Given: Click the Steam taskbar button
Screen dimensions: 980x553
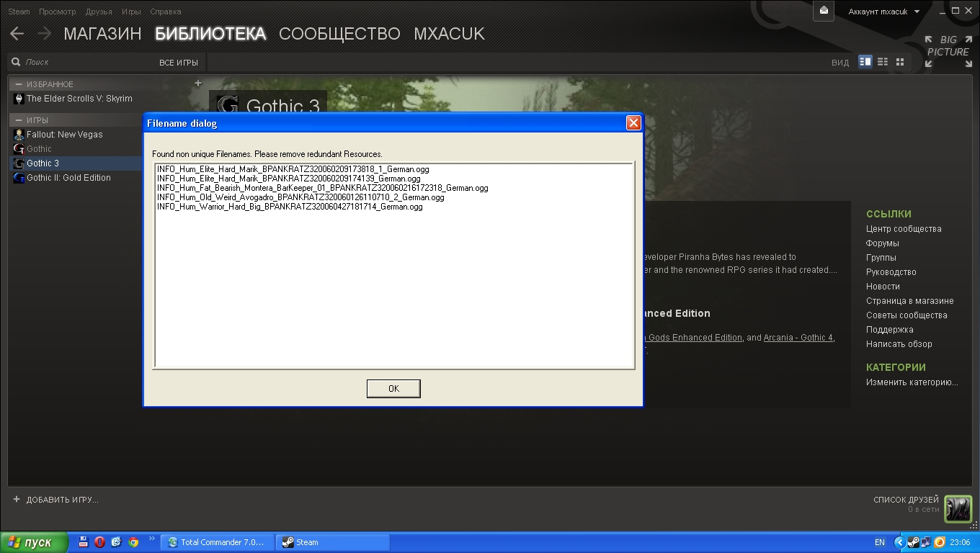Looking at the screenshot, I should pos(333,542).
